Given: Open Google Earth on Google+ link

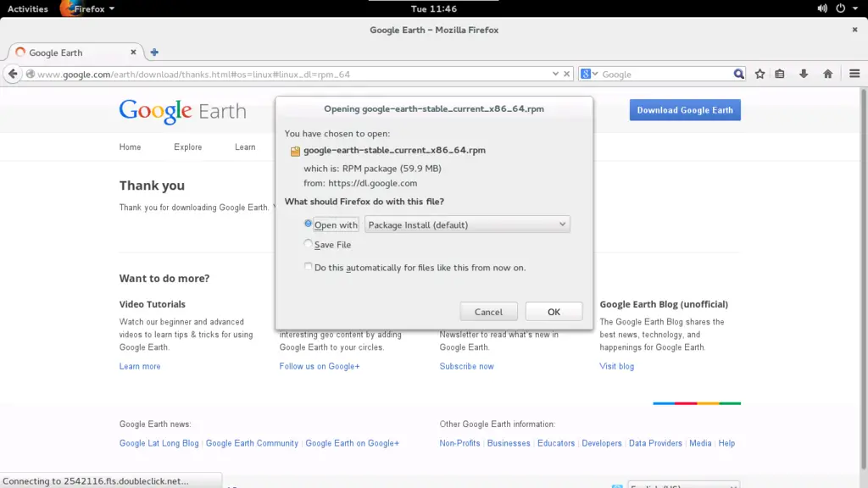Looking at the screenshot, I should (352, 443).
